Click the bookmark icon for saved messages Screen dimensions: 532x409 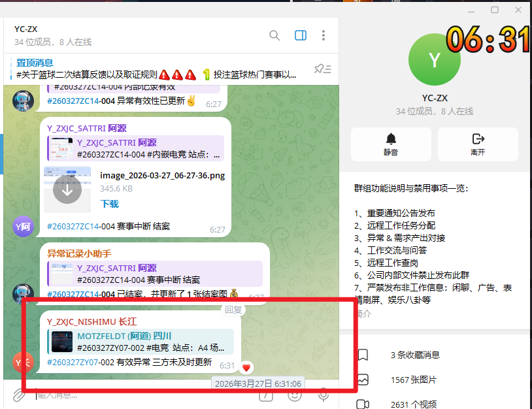363,355
